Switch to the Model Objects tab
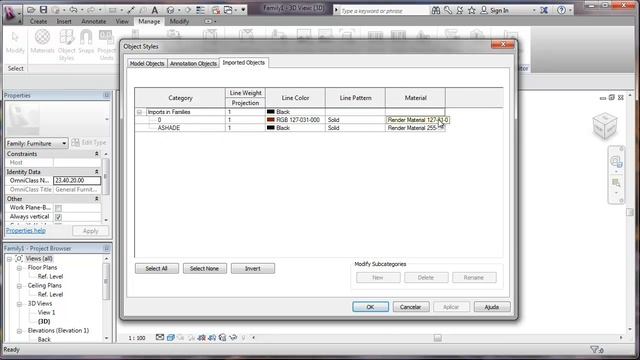Viewport: 640px width, 360px height. pyautogui.click(x=147, y=64)
